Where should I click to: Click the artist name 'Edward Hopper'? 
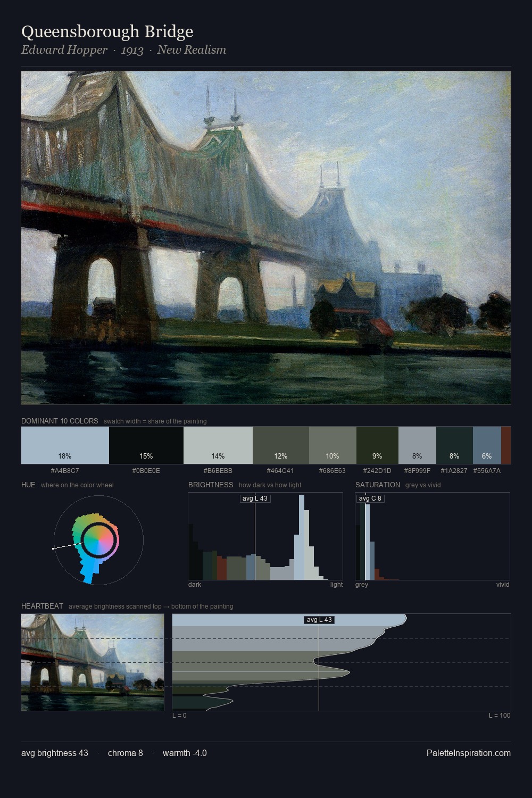click(64, 49)
